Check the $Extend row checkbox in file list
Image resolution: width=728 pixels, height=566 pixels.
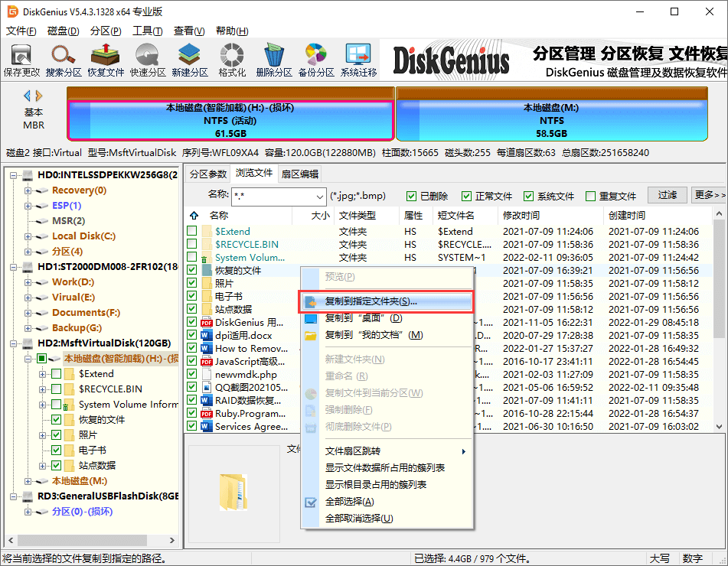tap(191, 230)
